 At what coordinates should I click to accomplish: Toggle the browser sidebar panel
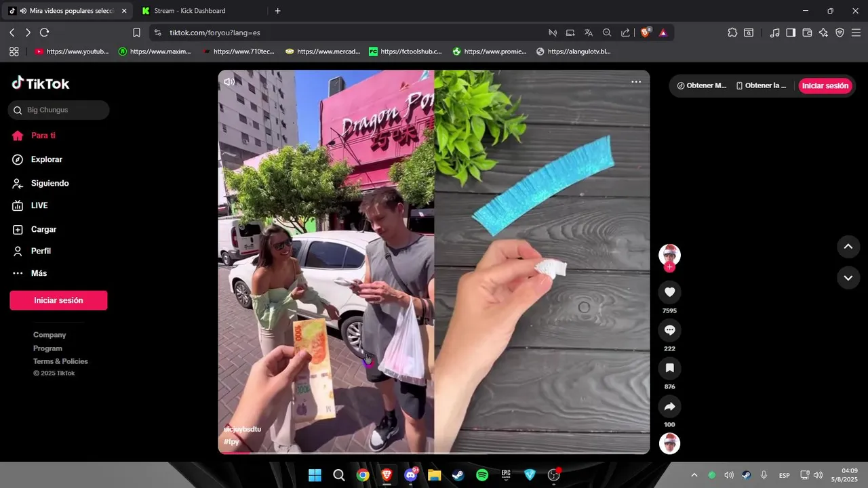coord(791,33)
